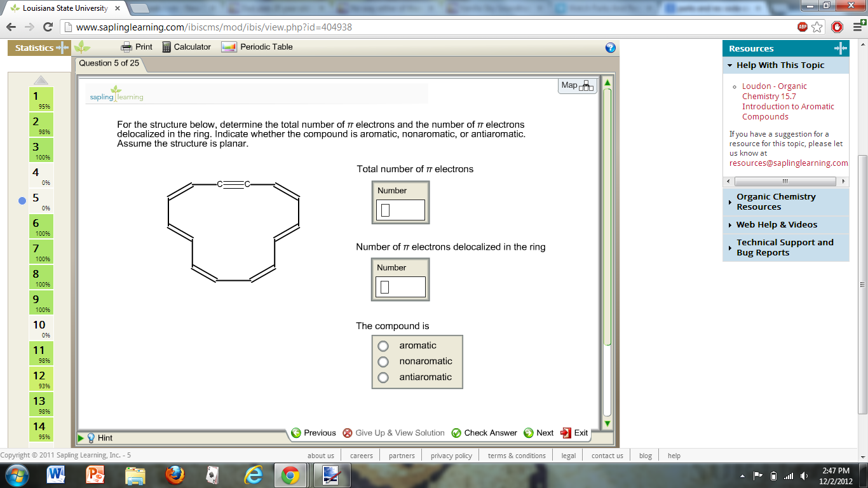The width and height of the screenshot is (868, 488).
Task: Select the antiaromatic radio option
Action: coord(383,377)
